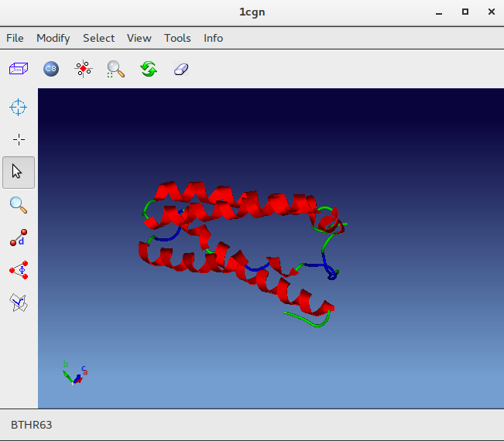The width and height of the screenshot is (504, 441).
Task: Minimize the 1cgn window
Action: click(439, 12)
